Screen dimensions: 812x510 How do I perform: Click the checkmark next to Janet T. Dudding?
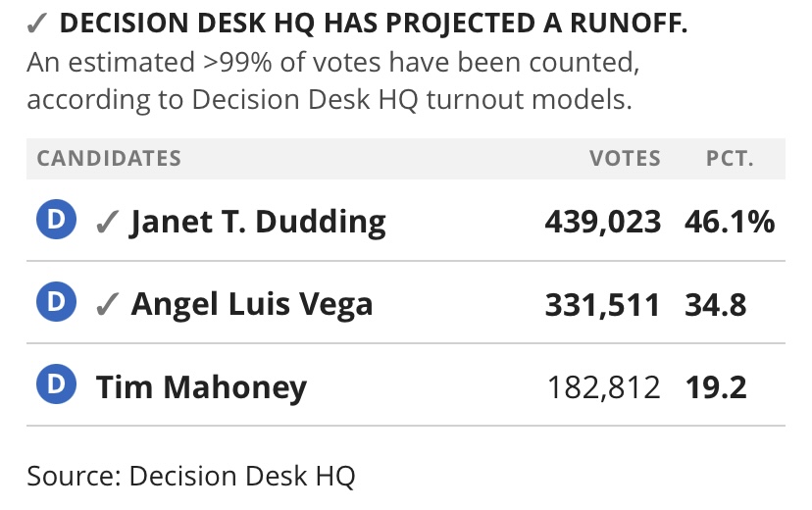coord(107,222)
